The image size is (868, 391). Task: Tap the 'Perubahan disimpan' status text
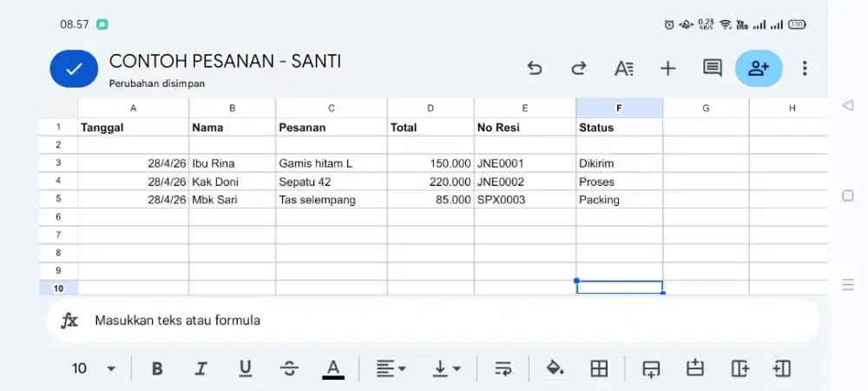click(x=157, y=83)
